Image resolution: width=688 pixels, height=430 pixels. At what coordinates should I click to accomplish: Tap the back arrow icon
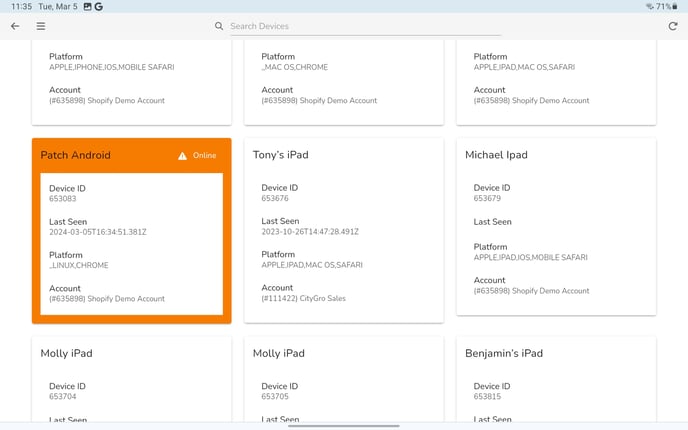[15, 26]
